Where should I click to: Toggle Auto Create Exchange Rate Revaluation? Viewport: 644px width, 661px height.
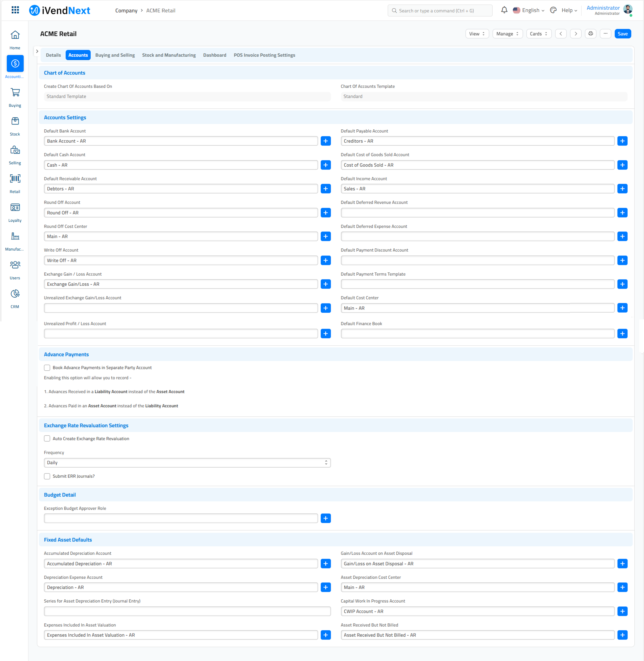click(x=47, y=438)
